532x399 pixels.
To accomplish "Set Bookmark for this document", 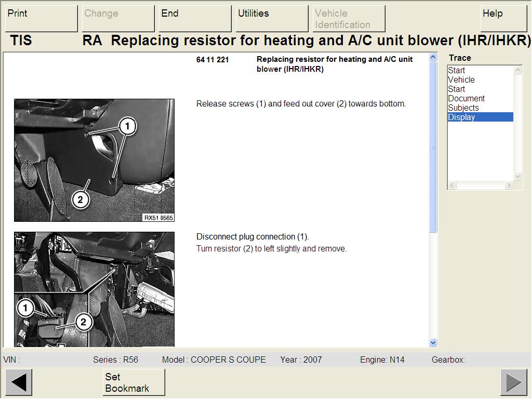I will point(134,382).
